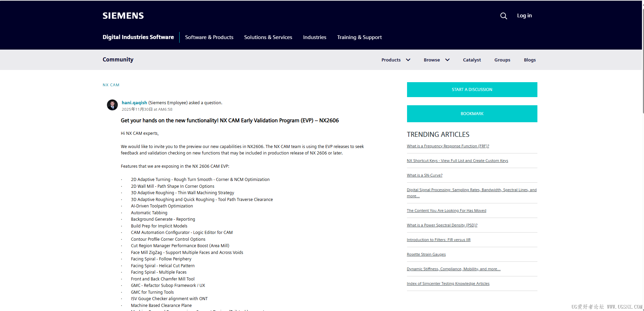The image size is (644, 311).
Task: Open the Solutions & Services menu
Action: coord(268,37)
